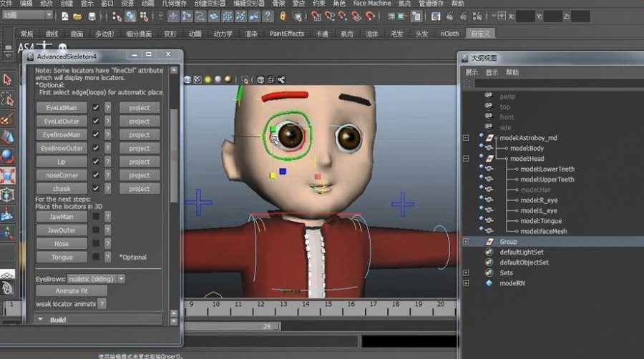Toggle the handles selection mask icon

click(x=173, y=16)
